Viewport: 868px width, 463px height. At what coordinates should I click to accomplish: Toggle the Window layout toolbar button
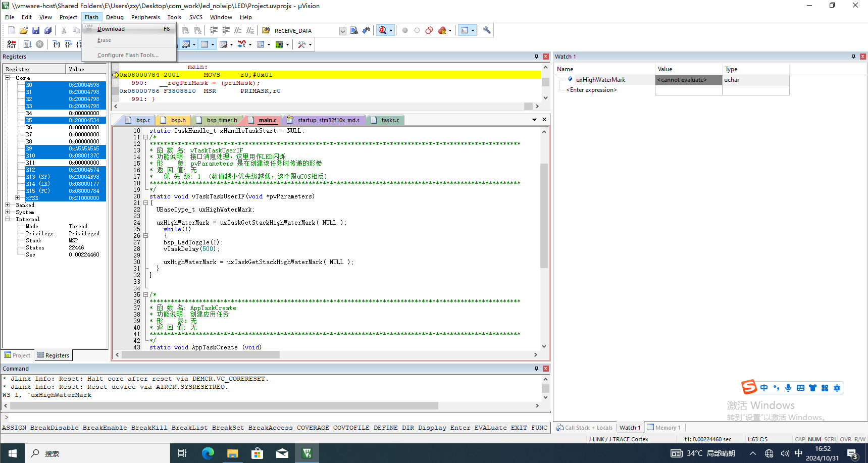pyautogui.click(x=465, y=30)
